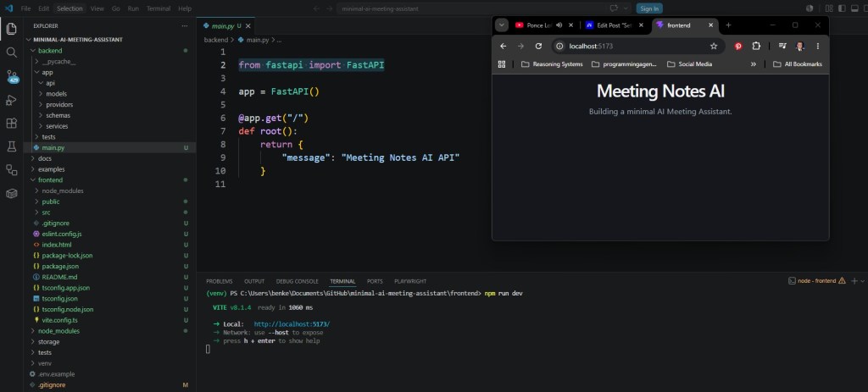868x392 pixels.
Task: Expand the src folder
Action: [x=46, y=213]
